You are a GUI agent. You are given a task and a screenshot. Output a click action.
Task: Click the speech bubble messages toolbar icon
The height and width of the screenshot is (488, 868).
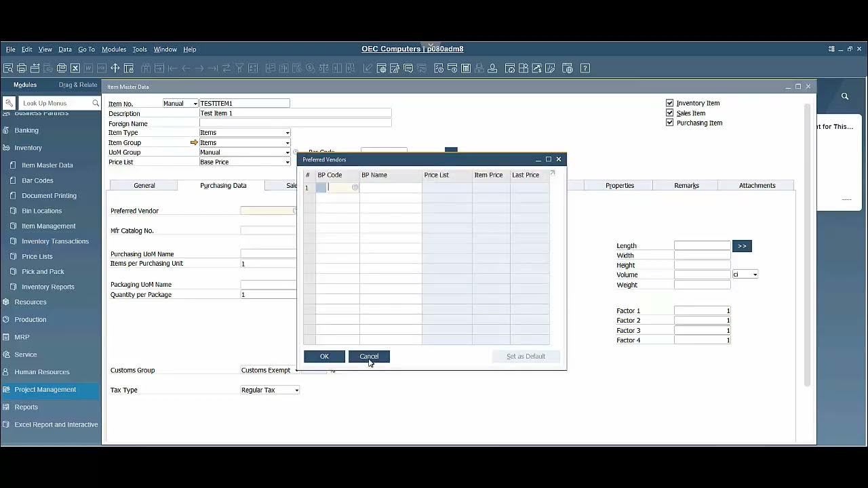tap(408, 68)
